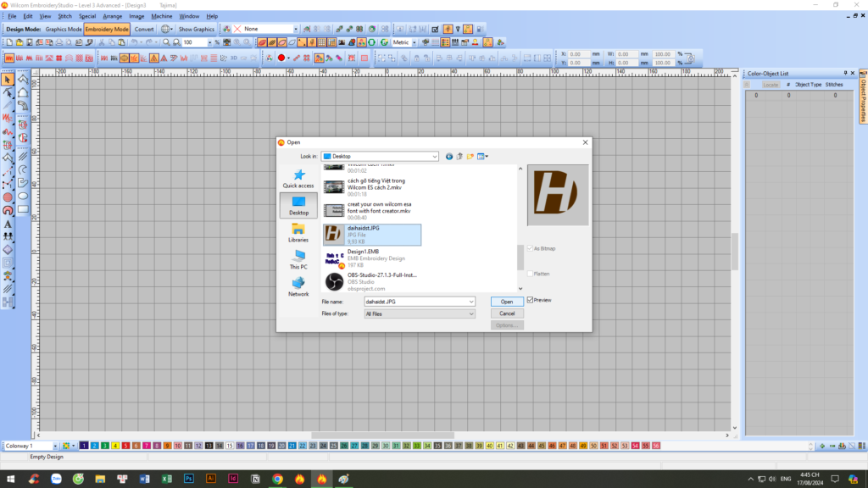Viewport: 868px width, 488px height.
Task: Open Network in the dialog sidebar
Action: coord(298,287)
